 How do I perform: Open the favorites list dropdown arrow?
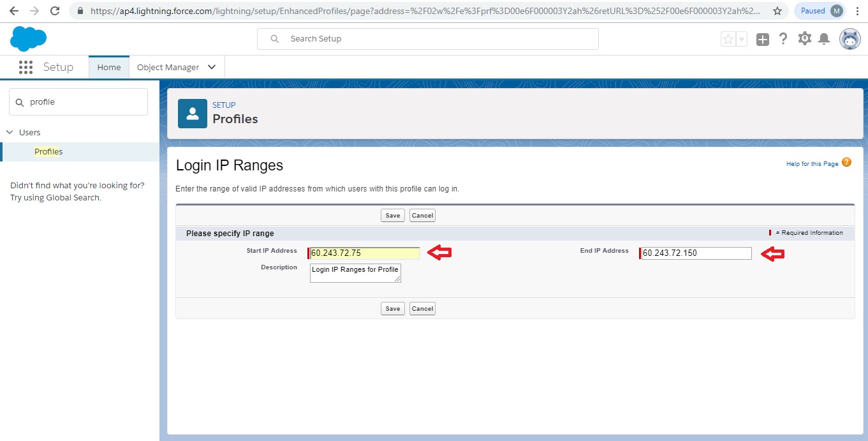[742, 40]
